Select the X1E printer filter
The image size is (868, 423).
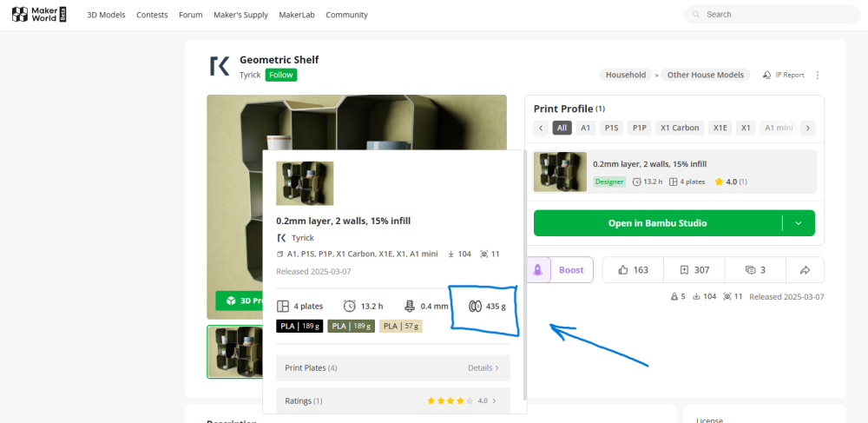point(720,128)
